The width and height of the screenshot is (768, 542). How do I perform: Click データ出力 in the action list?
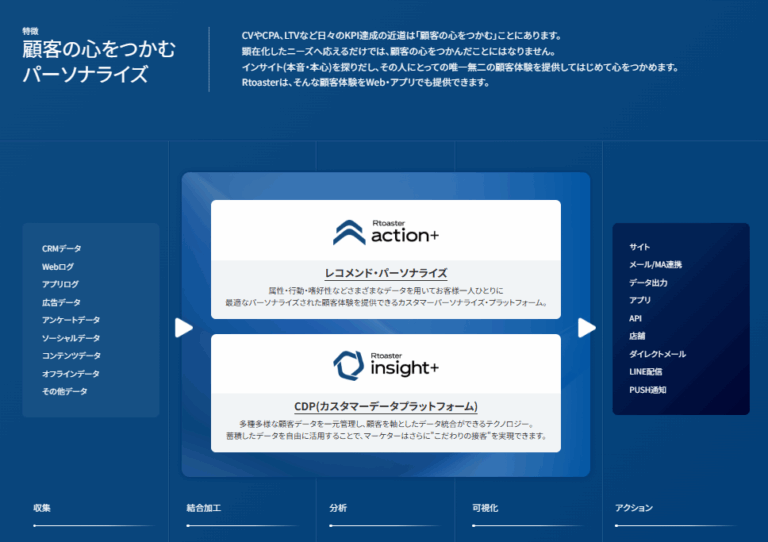(x=648, y=283)
